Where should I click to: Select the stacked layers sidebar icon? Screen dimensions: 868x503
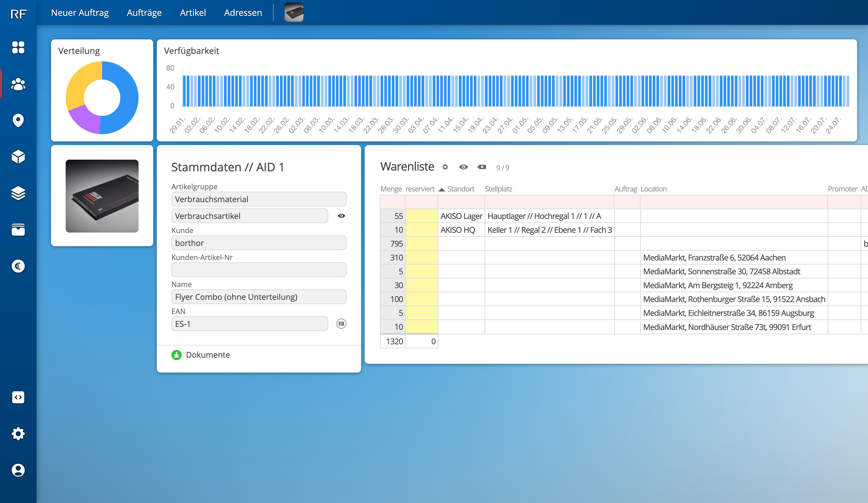[18, 193]
